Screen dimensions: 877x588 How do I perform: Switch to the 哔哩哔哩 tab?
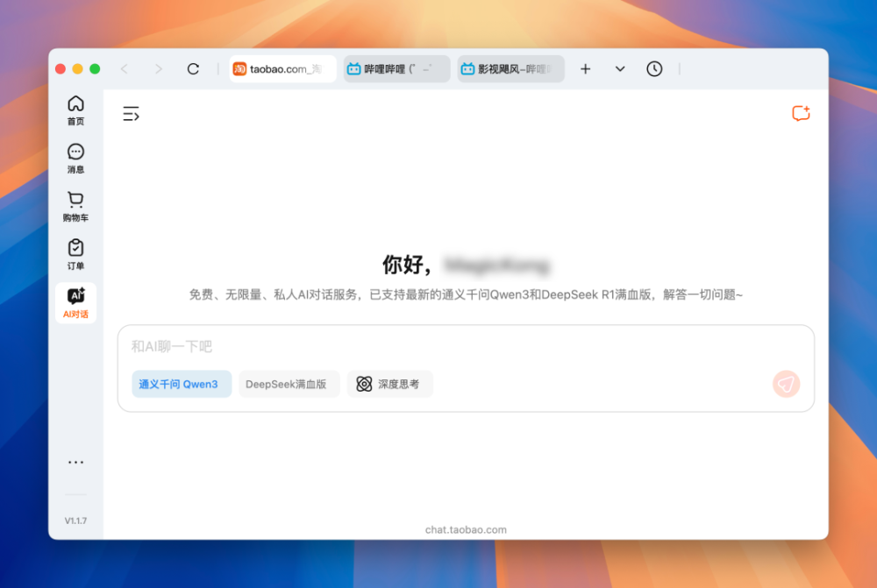click(x=396, y=68)
